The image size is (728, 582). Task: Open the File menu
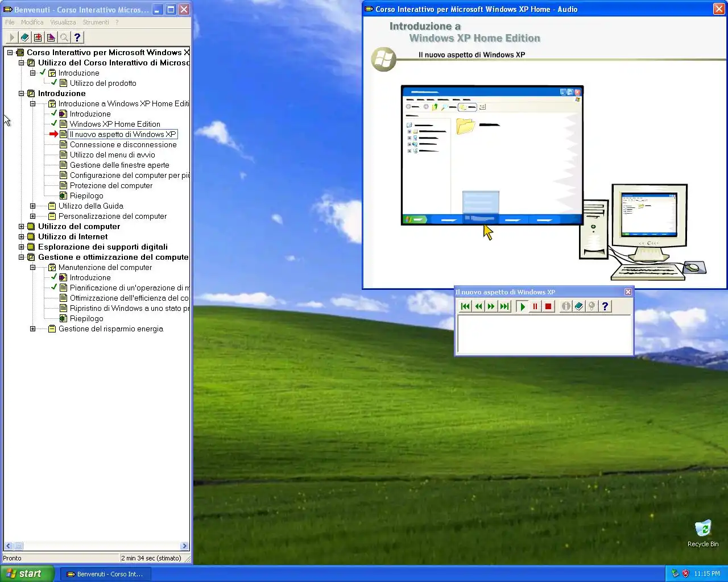pyautogui.click(x=10, y=22)
